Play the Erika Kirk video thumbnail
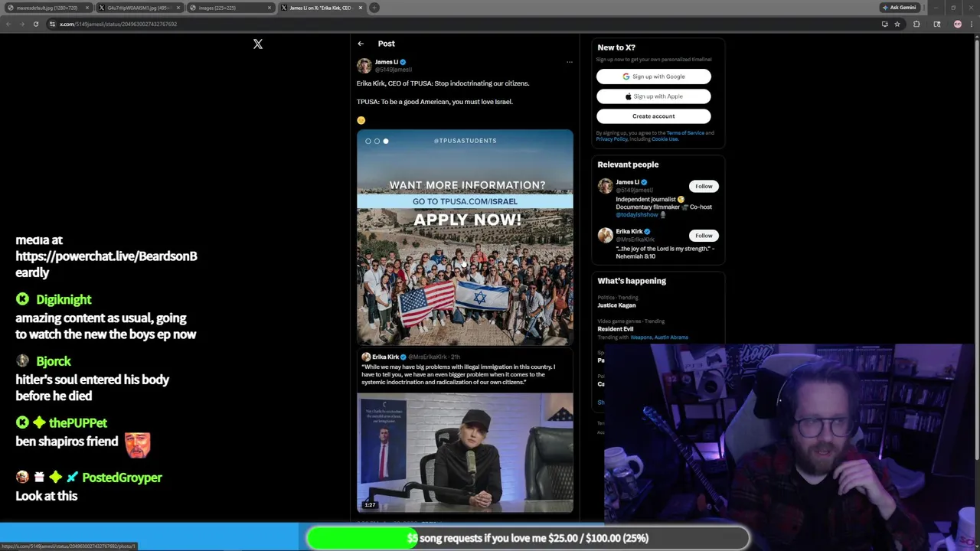The height and width of the screenshot is (551, 980). coord(465,453)
